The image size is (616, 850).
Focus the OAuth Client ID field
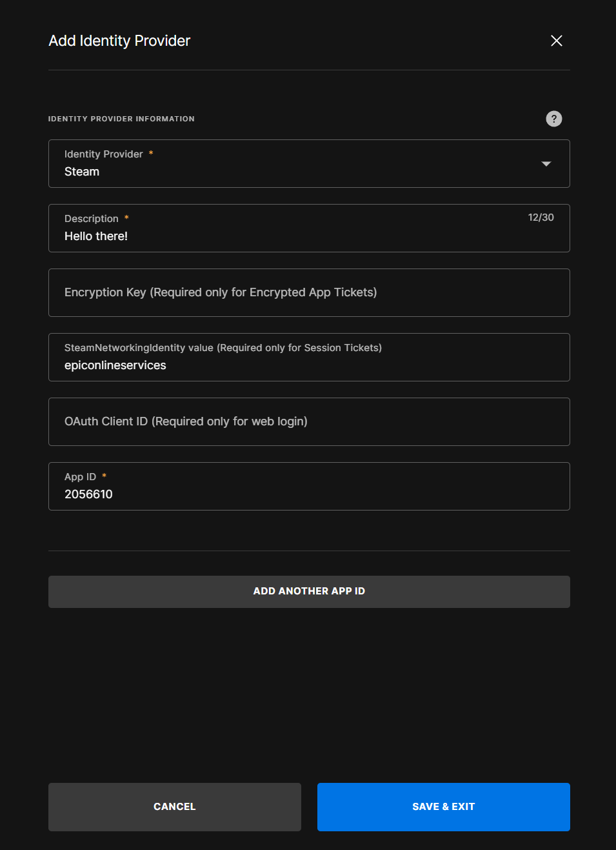pos(309,422)
